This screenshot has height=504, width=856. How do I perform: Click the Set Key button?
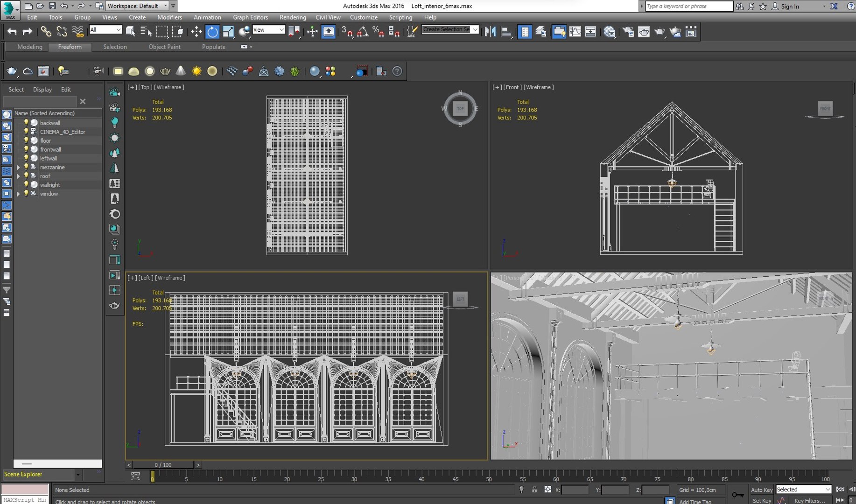761,500
